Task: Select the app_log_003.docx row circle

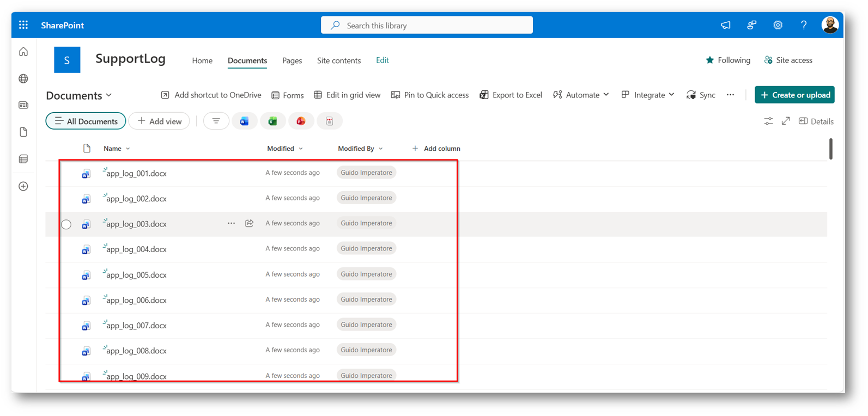Action: (x=66, y=224)
